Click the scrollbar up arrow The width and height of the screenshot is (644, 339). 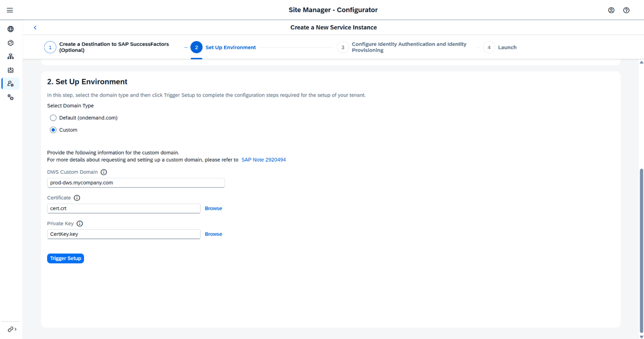(x=641, y=63)
